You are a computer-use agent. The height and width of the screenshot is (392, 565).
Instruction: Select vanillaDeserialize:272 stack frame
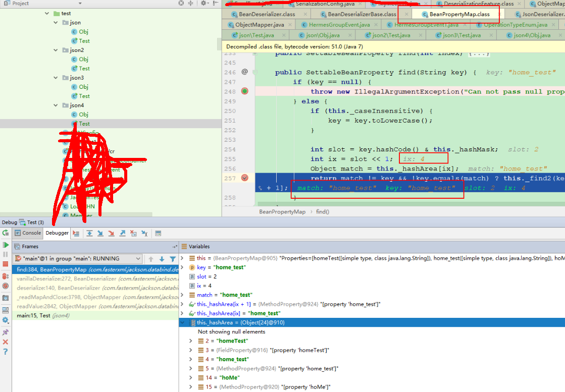pyautogui.click(x=95, y=278)
